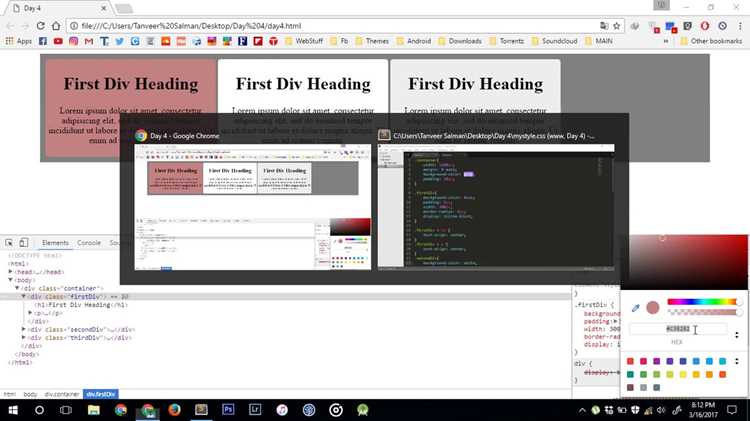Image resolution: width=750 pixels, height=421 pixels.
Task: Show hidden system tray icons
Action: (x=582, y=410)
